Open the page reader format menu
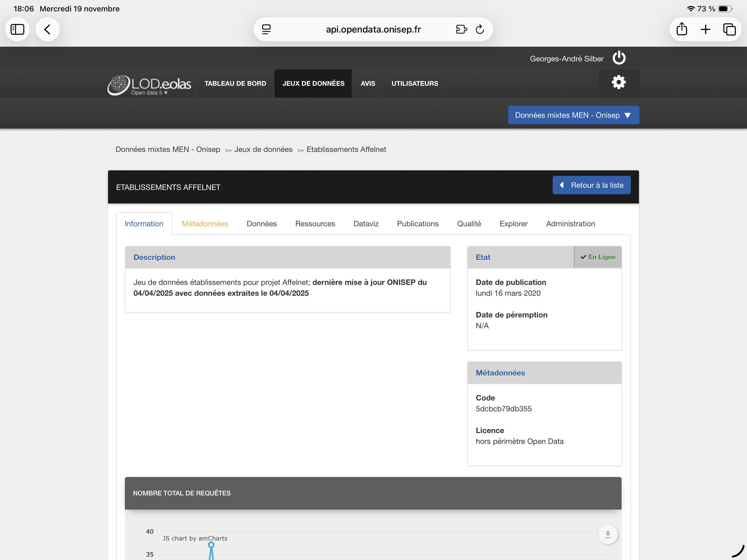The height and width of the screenshot is (560, 747). click(267, 29)
